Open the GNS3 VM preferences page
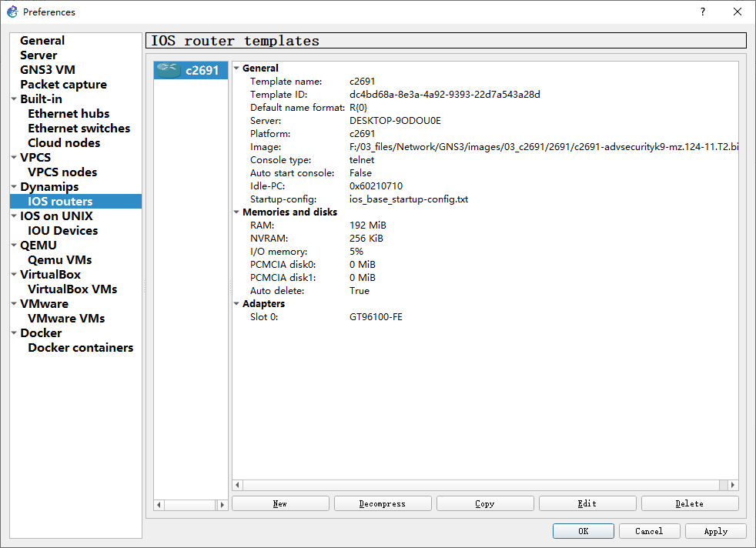This screenshot has height=548, width=756. coord(47,70)
